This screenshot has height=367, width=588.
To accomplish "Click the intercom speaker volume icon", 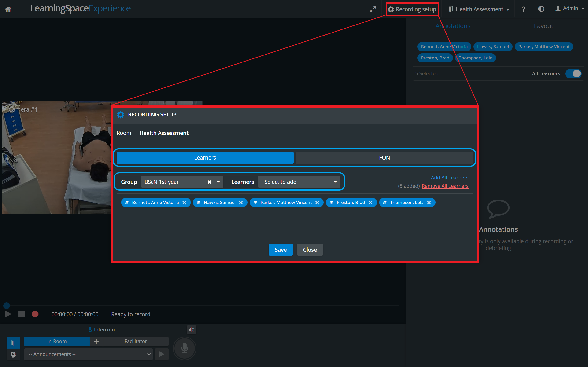I will pyautogui.click(x=192, y=330).
